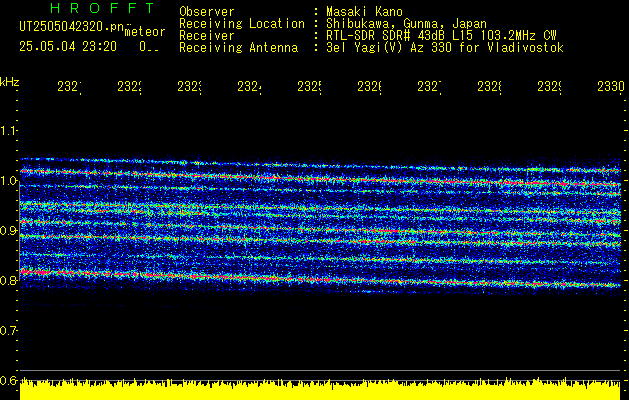Click the 'Observer' field label
Viewport: 629px width, 400px height.
[x=207, y=11]
